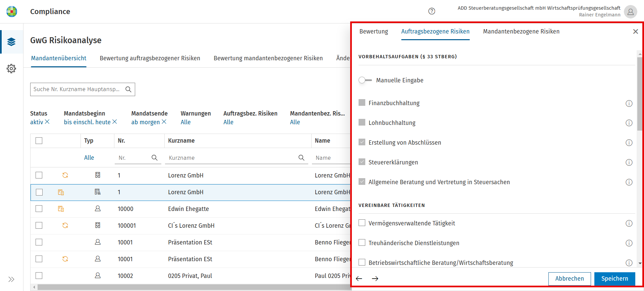Image resolution: width=644 pixels, height=291 pixels.
Task: Open the Mandantenbez. Risiken filter dropdown
Action: (x=295, y=122)
